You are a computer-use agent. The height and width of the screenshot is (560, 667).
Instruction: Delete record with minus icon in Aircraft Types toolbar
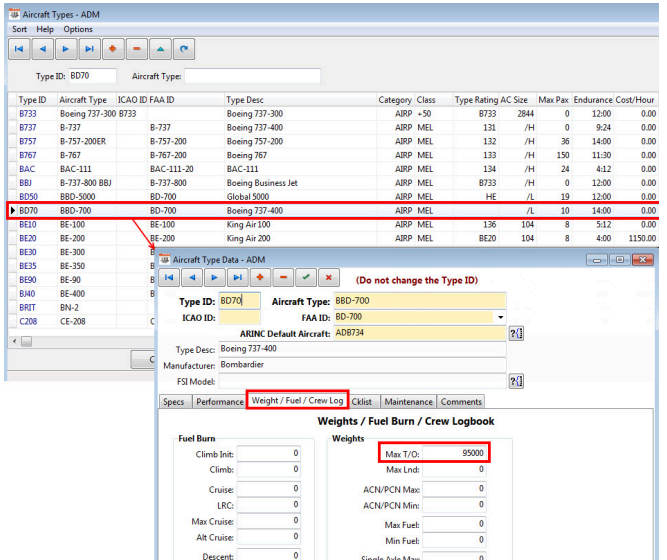137,49
